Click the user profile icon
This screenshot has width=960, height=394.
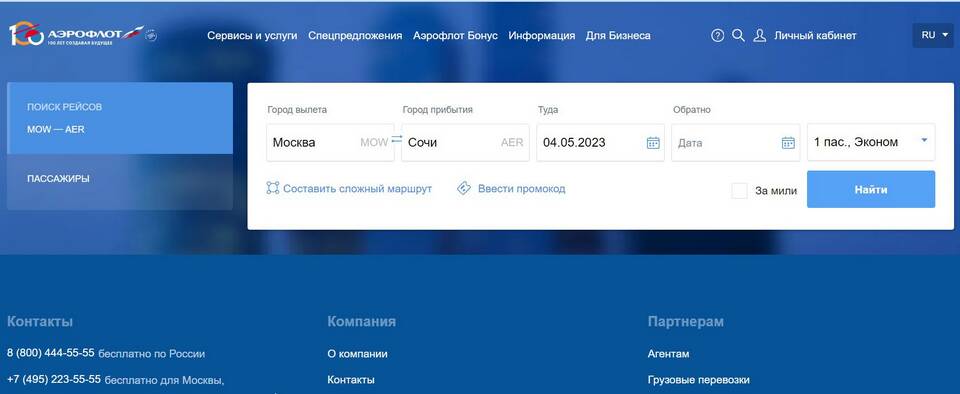[760, 35]
